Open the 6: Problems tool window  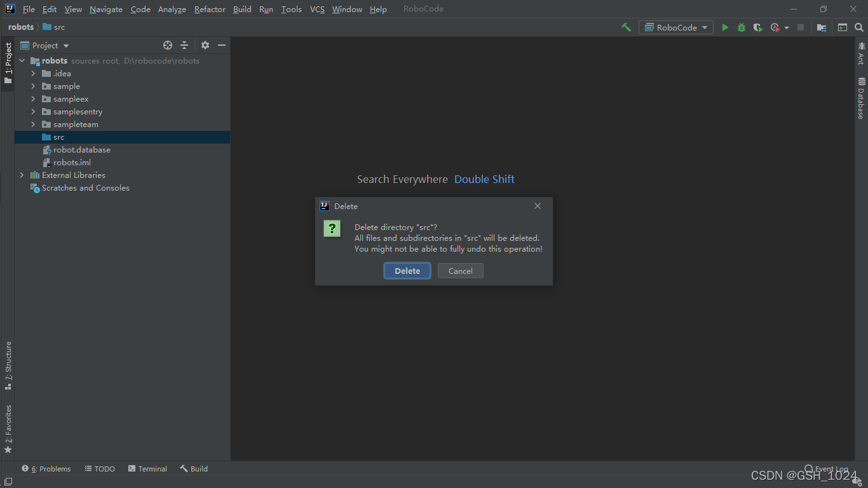[46, 469]
